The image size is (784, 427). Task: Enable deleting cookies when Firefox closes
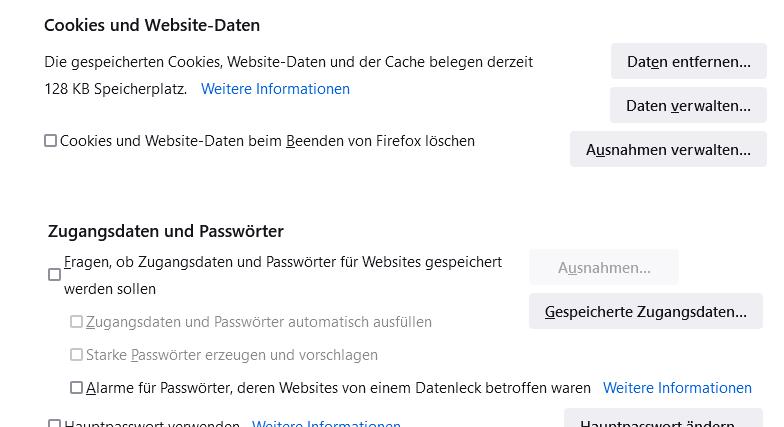[x=51, y=141]
